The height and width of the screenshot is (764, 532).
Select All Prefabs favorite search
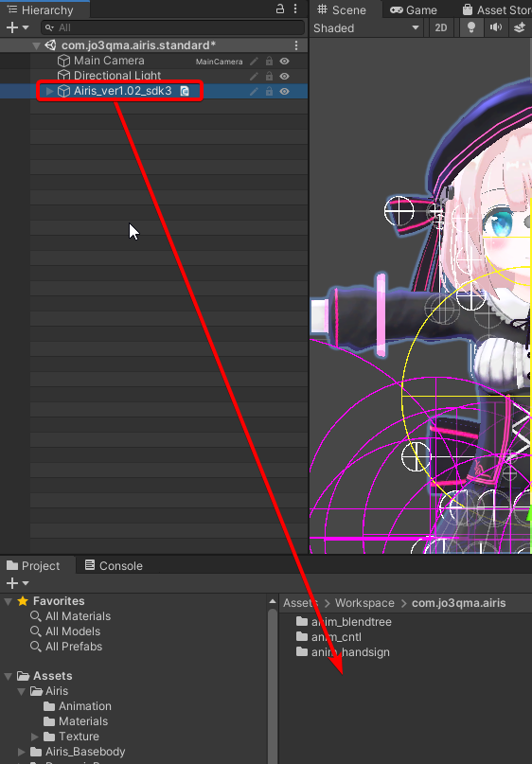point(74,647)
